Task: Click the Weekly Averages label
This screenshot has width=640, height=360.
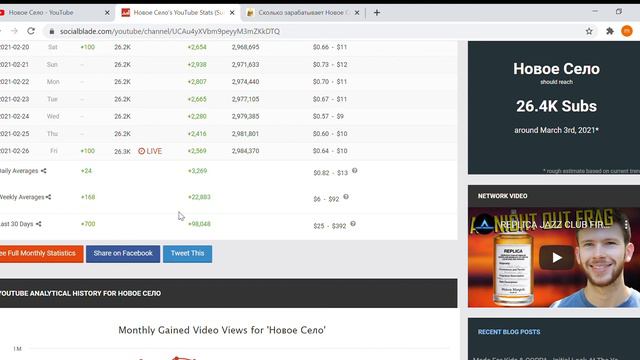Action: pyautogui.click(x=22, y=197)
